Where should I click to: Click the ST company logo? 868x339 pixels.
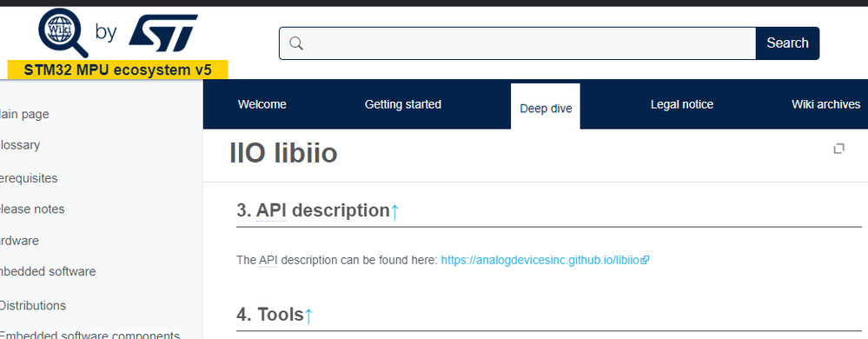162,33
